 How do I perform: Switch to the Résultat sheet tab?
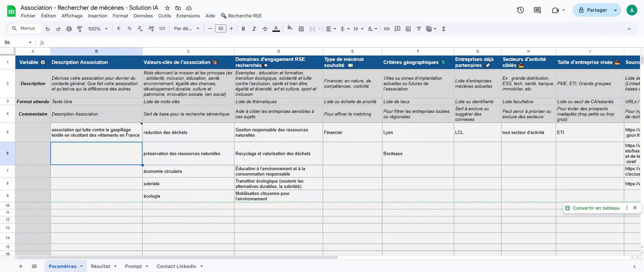101,266
